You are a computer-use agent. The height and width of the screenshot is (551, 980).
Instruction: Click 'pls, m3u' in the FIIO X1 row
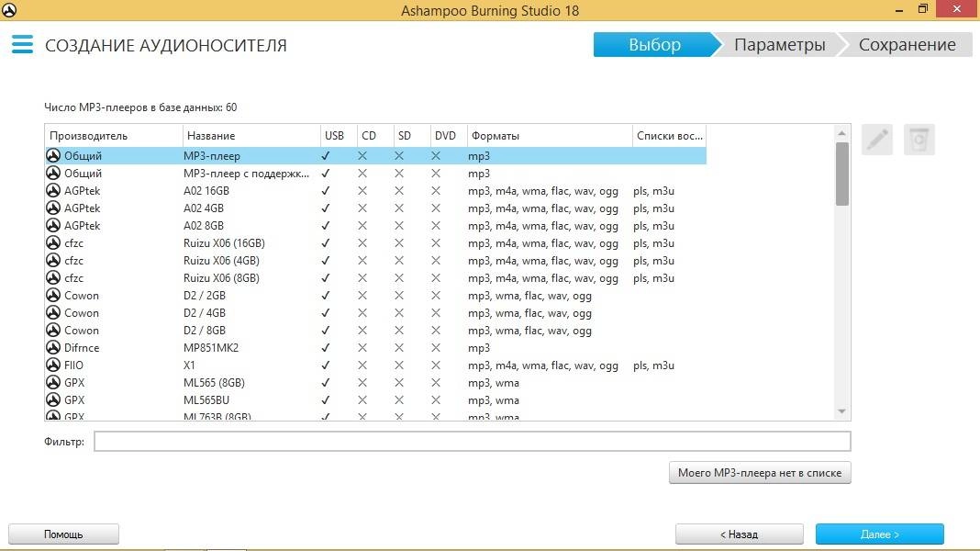tap(653, 365)
